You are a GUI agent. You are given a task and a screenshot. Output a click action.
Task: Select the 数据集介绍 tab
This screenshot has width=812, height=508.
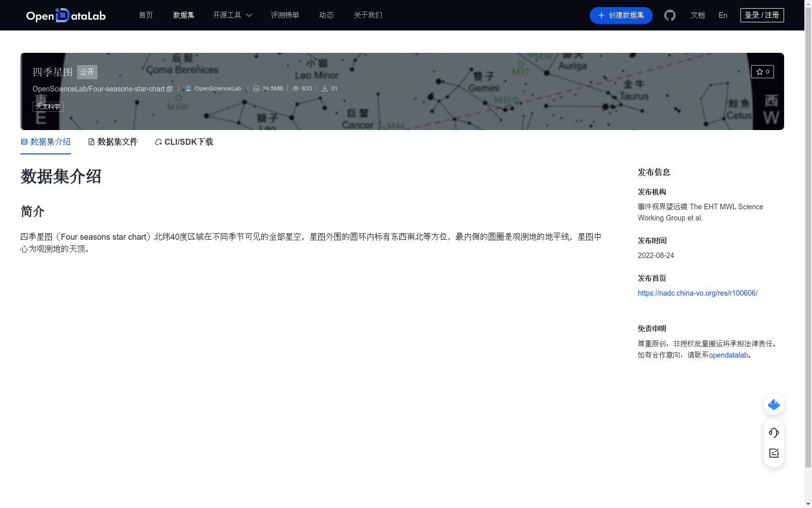tap(46, 142)
